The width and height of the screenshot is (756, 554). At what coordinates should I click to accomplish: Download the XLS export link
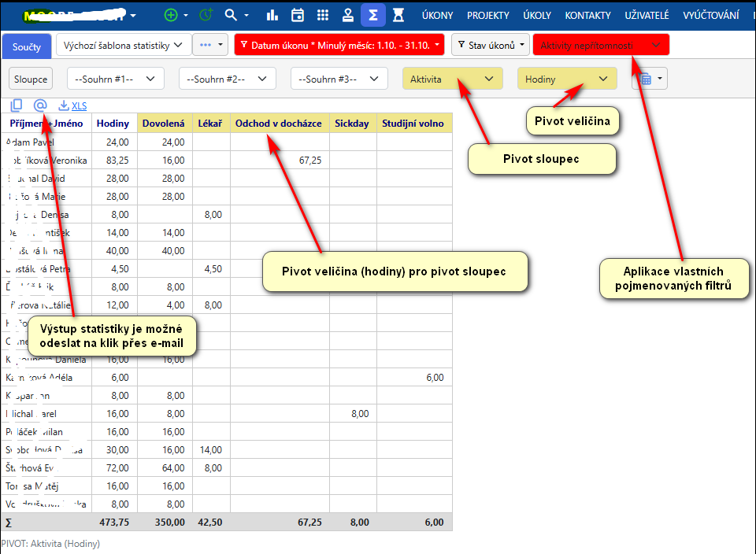coord(73,105)
